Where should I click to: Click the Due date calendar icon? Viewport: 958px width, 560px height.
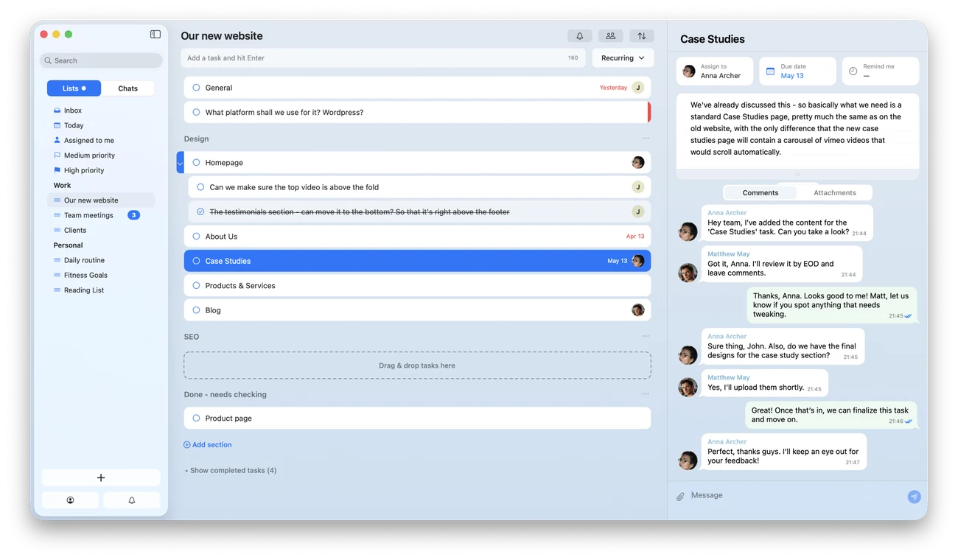tap(770, 71)
